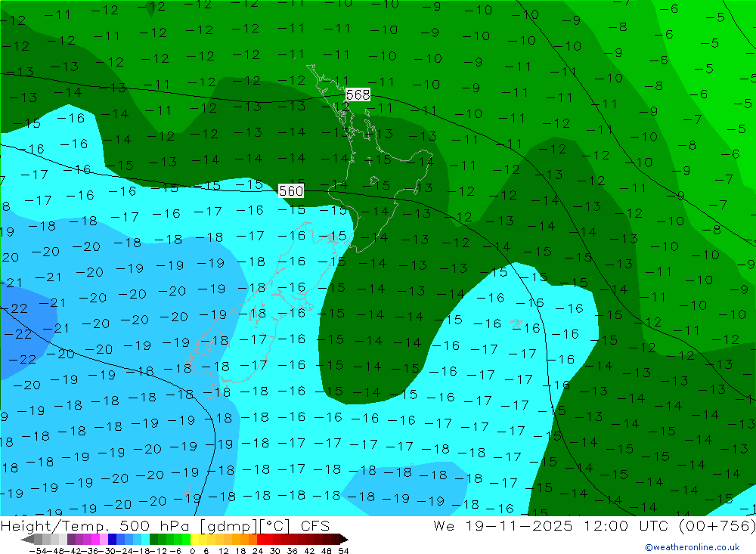Click the legend scale value 0
This screenshot has height=554, width=756.
click(x=192, y=551)
